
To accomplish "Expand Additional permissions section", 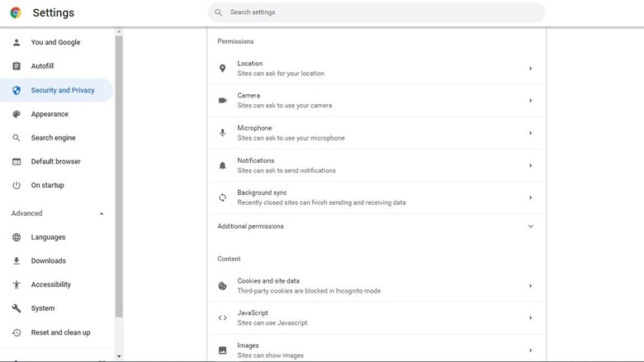I will pyautogui.click(x=530, y=226).
